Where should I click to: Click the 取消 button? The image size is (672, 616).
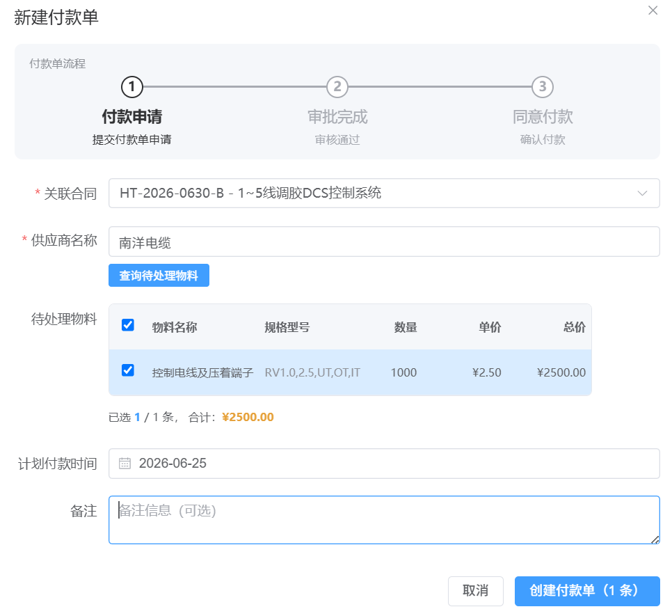click(x=476, y=591)
